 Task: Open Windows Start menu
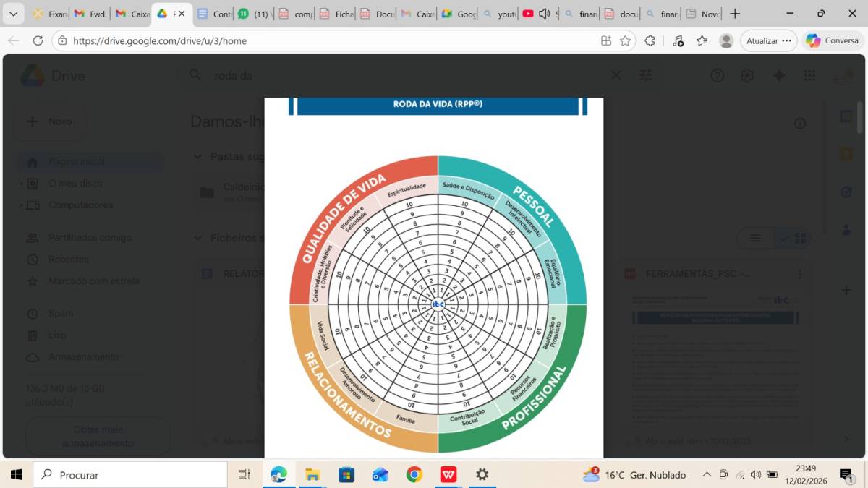coord(16,475)
